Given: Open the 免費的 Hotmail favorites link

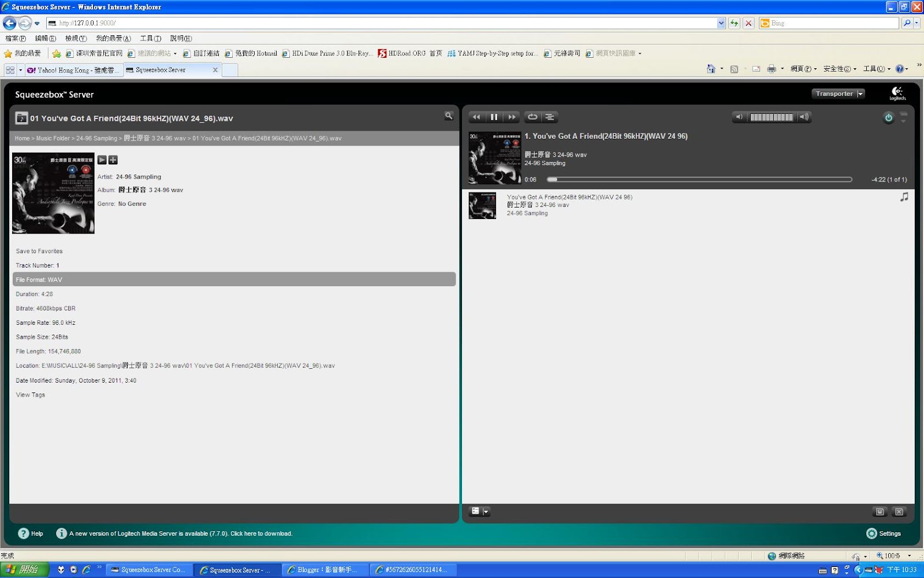Looking at the screenshot, I should coord(251,53).
